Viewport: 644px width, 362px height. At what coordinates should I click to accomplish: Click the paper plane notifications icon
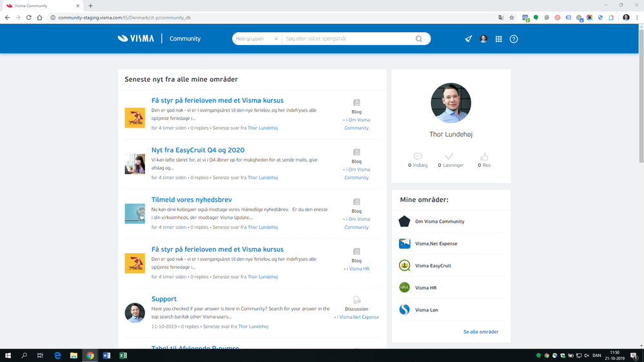[x=468, y=39]
